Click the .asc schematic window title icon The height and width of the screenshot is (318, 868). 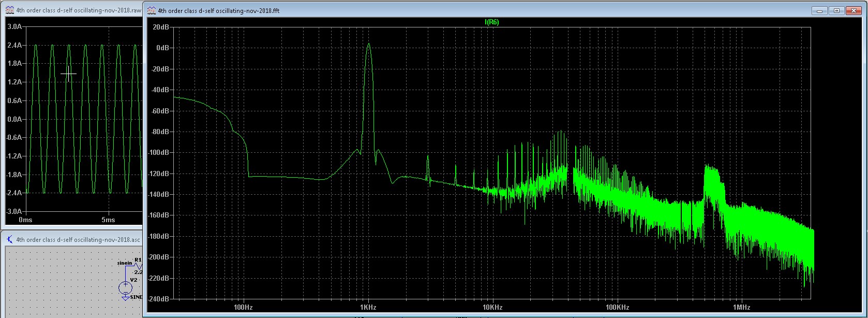tap(9, 240)
